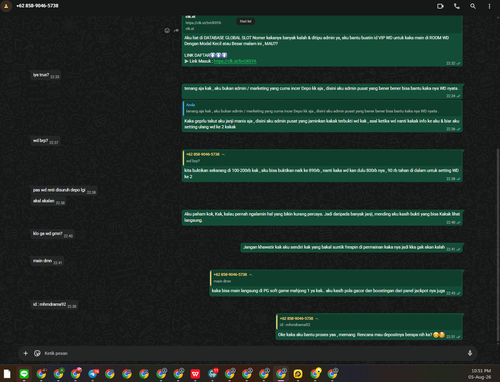Click the Hari ini date chip
Image resolution: width=500 pixels, height=382 pixels.
(246, 21)
